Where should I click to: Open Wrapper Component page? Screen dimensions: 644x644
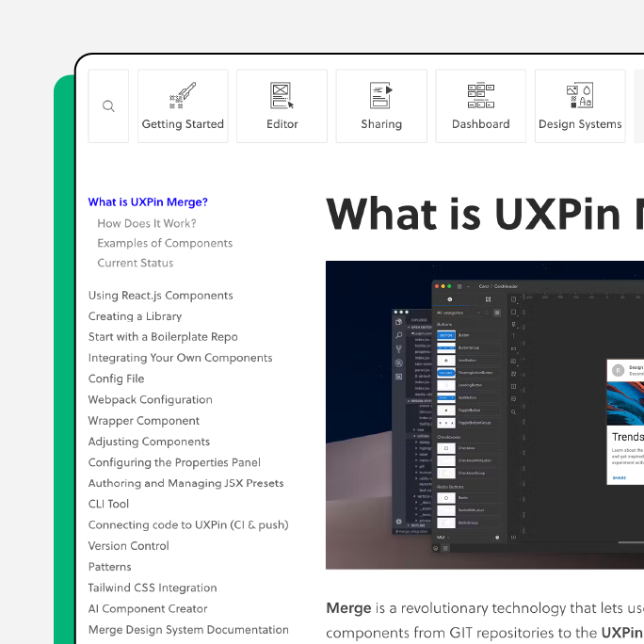[x=143, y=421]
